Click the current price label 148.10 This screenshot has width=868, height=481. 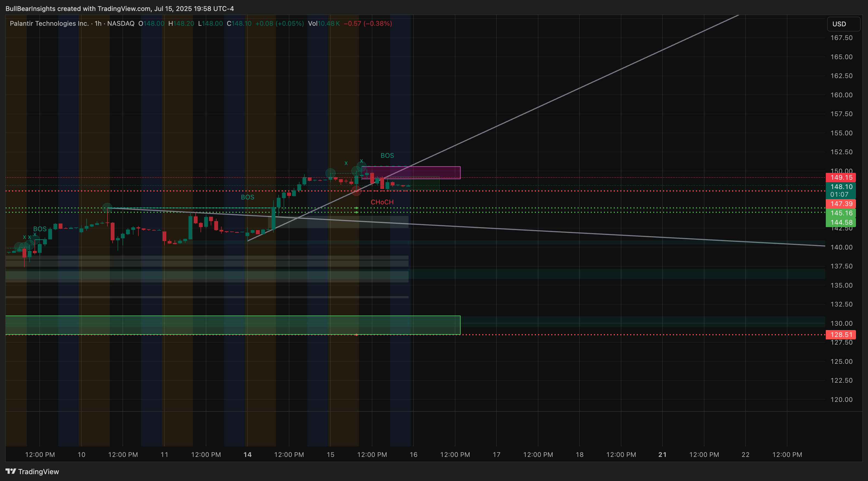[841, 187]
